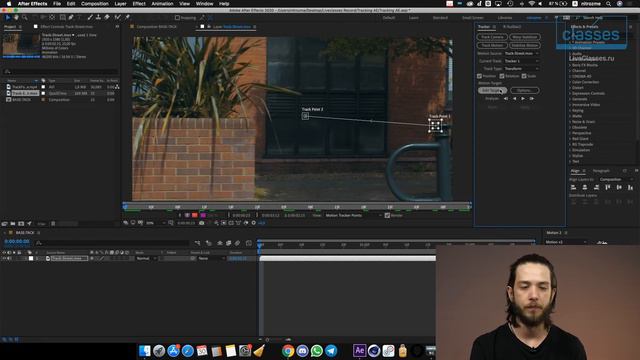The image size is (640, 360).
Task: Analyze one frame forward in Tracker
Action: (531, 99)
